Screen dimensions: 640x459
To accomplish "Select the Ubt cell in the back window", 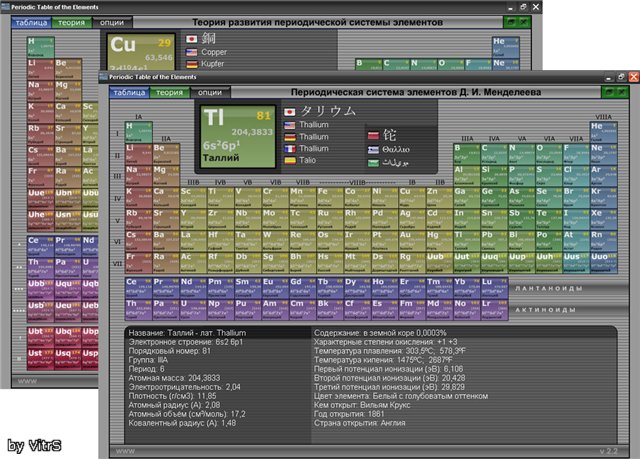I will 40,338.
